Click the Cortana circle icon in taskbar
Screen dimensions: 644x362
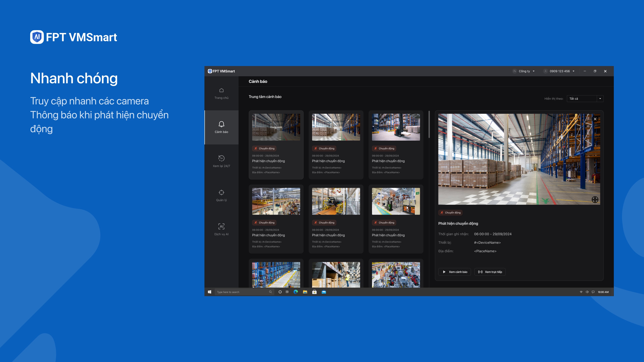click(x=280, y=292)
